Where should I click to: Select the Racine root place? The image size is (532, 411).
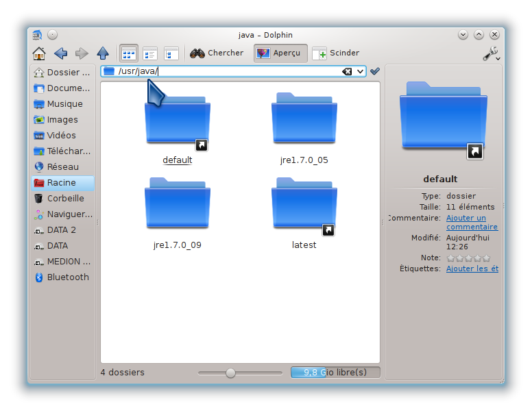click(62, 182)
